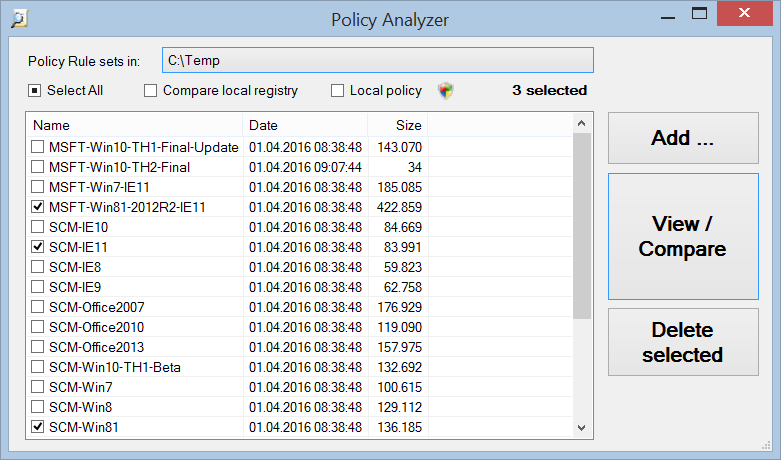
Task: Sort list by the Name column header
Action: 134,125
